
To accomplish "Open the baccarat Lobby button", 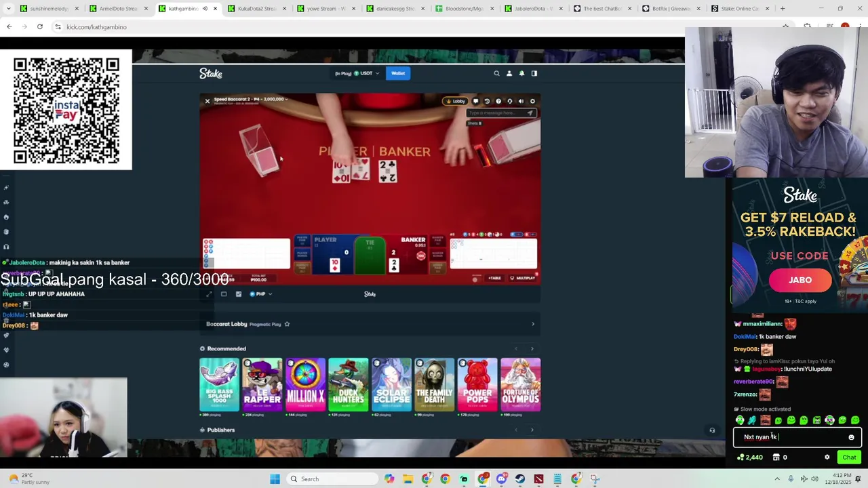I will pos(455,101).
